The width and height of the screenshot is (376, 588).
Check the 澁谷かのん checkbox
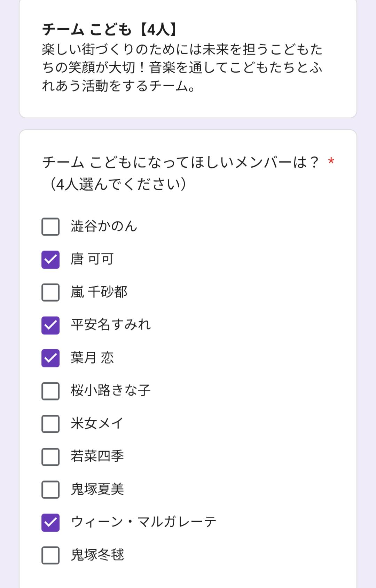50,227
